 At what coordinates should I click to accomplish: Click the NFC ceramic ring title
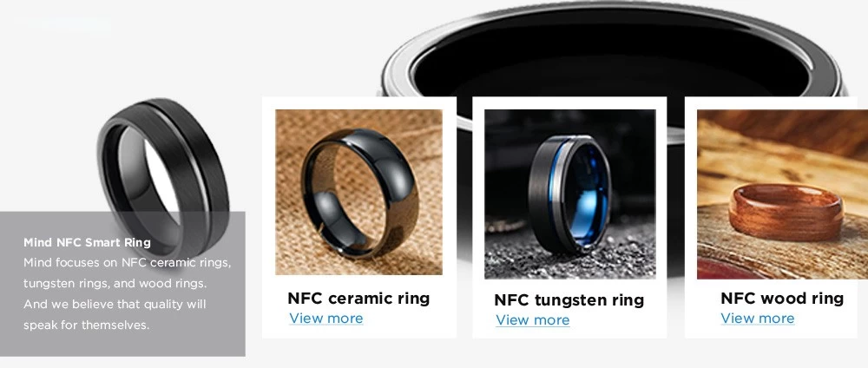click(358, 299)
